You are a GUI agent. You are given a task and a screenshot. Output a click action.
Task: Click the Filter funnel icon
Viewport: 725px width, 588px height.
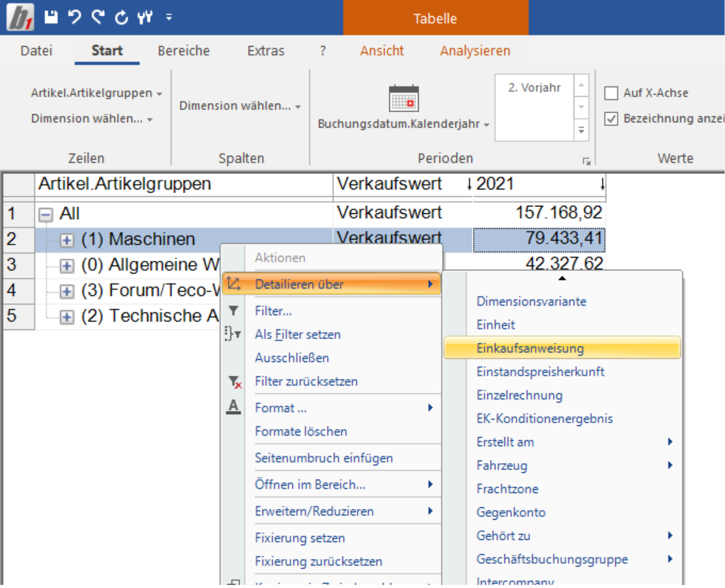[x=234, y=311]
